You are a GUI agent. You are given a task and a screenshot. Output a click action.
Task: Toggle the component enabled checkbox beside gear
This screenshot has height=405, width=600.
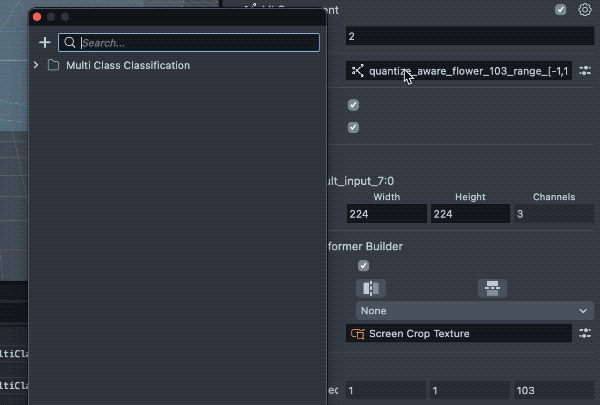point(561,10)
